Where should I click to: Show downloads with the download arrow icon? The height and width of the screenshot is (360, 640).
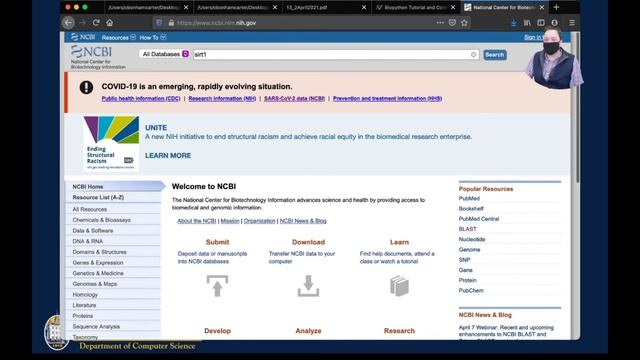coord(513,23)
